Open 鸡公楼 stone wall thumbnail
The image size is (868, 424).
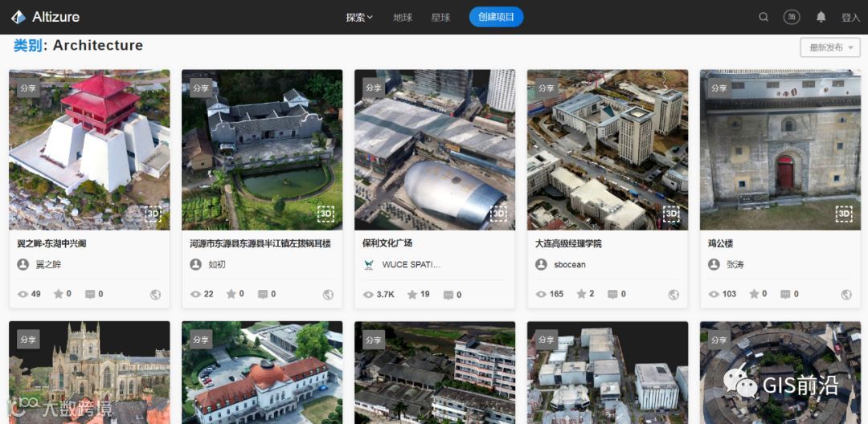(x=780, y=150)
